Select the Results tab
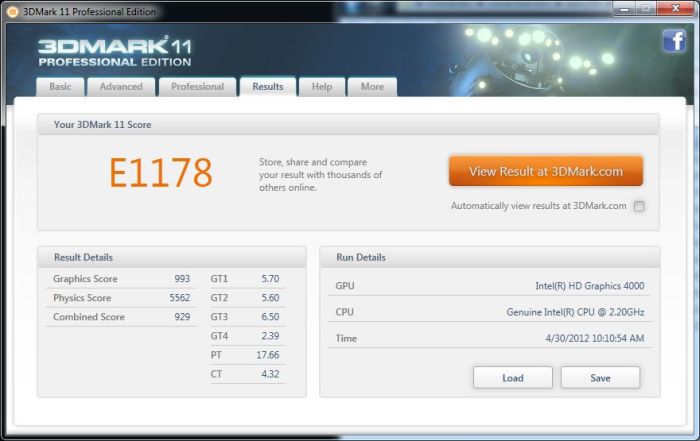Image resolution: width=700 pixels, height=441 pixels. pyautogui.click(x=268, y=87)
